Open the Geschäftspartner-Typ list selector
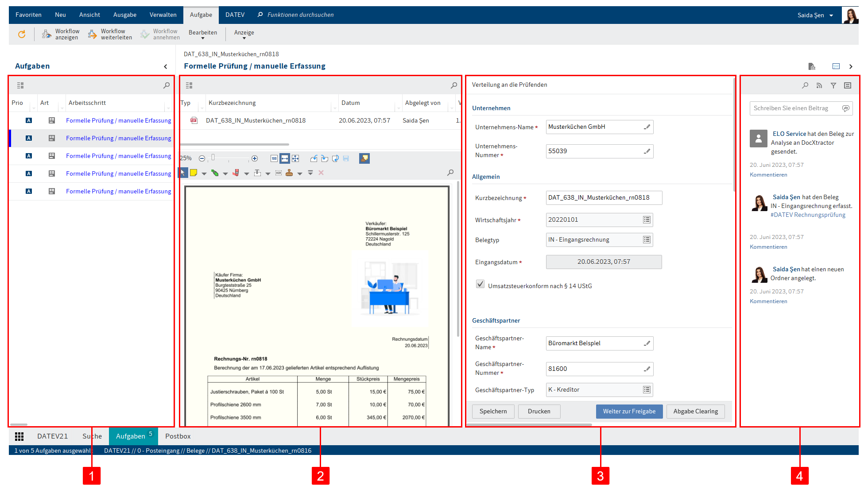Image resolution: width=868 pixels, height=493 pixels. tap(647, 390)
